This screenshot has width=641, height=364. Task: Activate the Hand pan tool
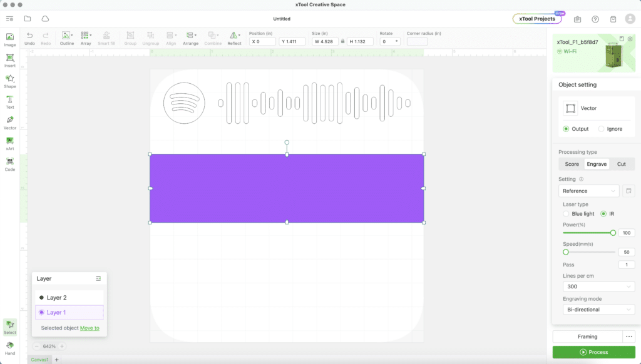[10, 348]
